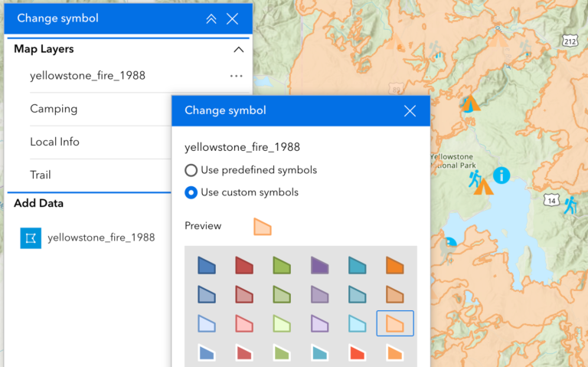The width and height of the screenshot is (588, 367).
Task: Close the inner Change symbol dialog
Action: [x=410, y=111]
